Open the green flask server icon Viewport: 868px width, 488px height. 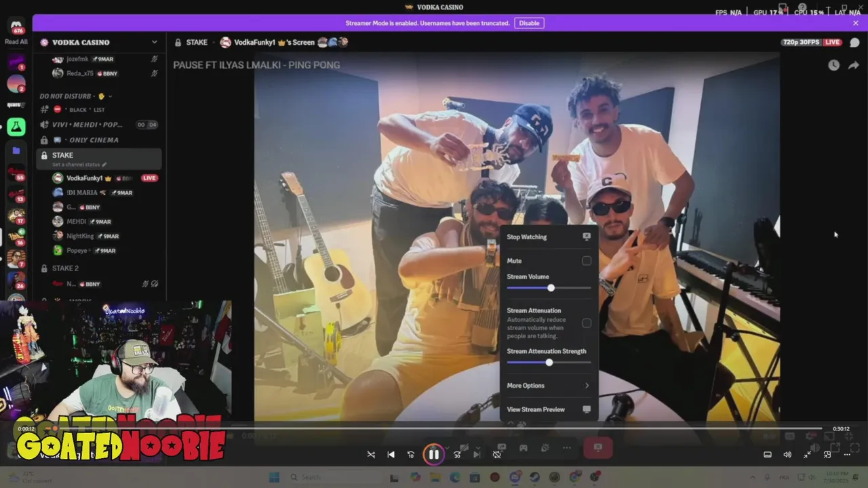16,127
